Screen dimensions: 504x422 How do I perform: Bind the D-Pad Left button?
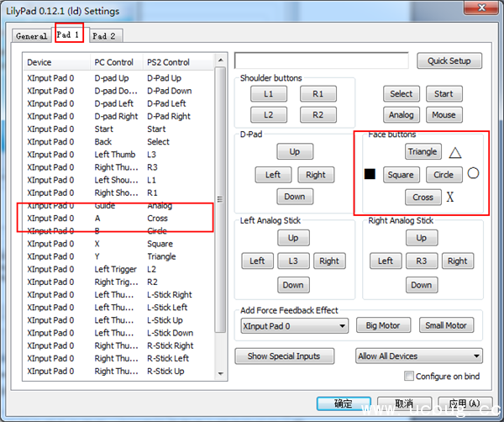click(x=273, y=175)
